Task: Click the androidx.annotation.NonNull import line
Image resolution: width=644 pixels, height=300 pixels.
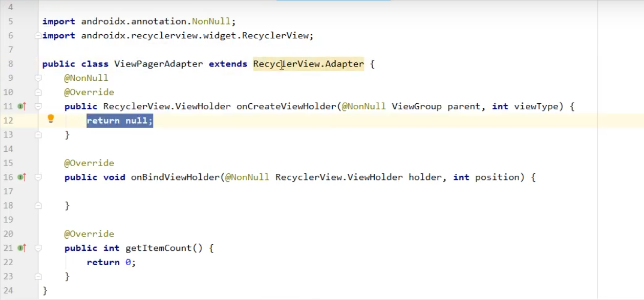Action: point(139,21)
